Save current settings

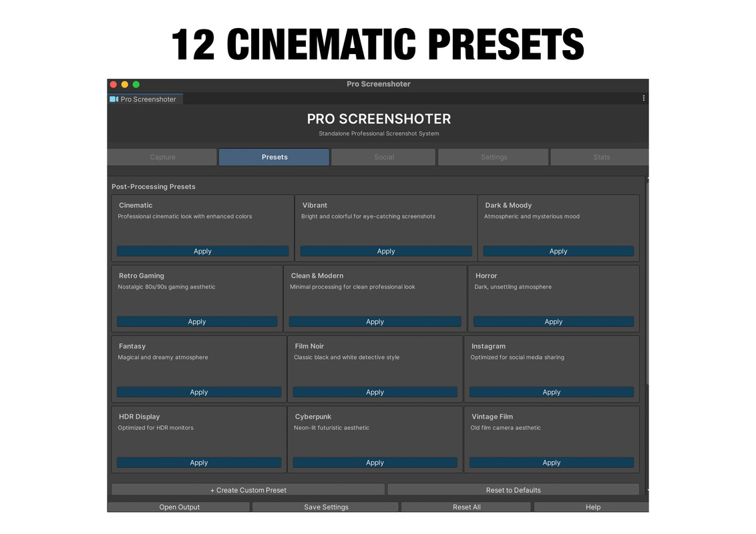pyautogui.click(x=325, y=507)
